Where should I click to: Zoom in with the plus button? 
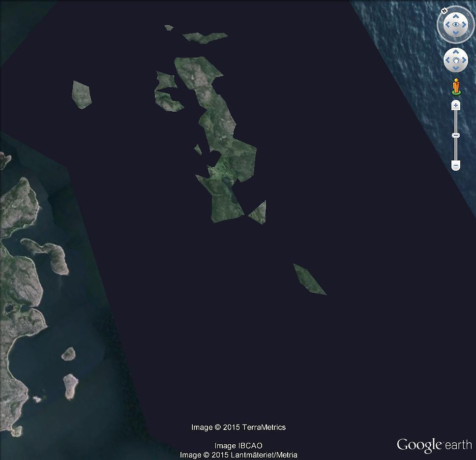pyautogui.click(x=456, y=105)
